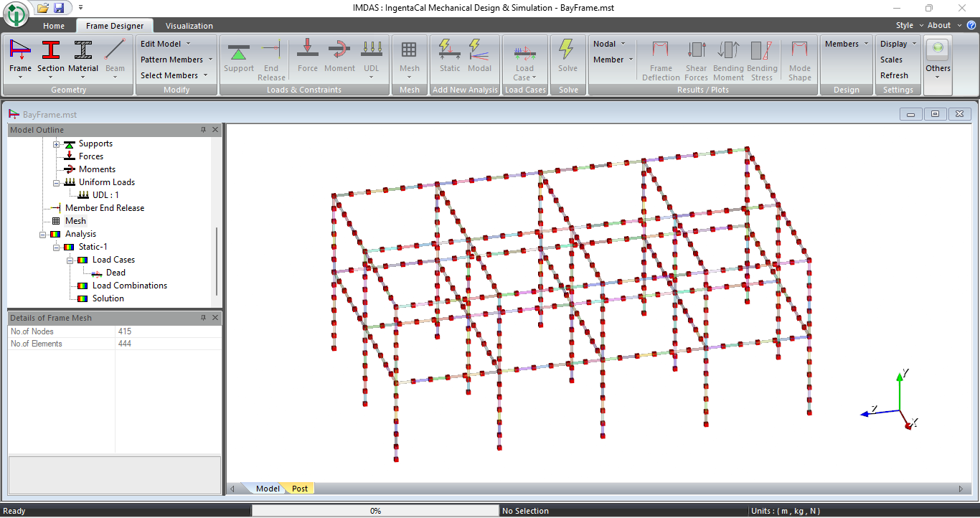Click the Refresh settings button

click(894, 75)
